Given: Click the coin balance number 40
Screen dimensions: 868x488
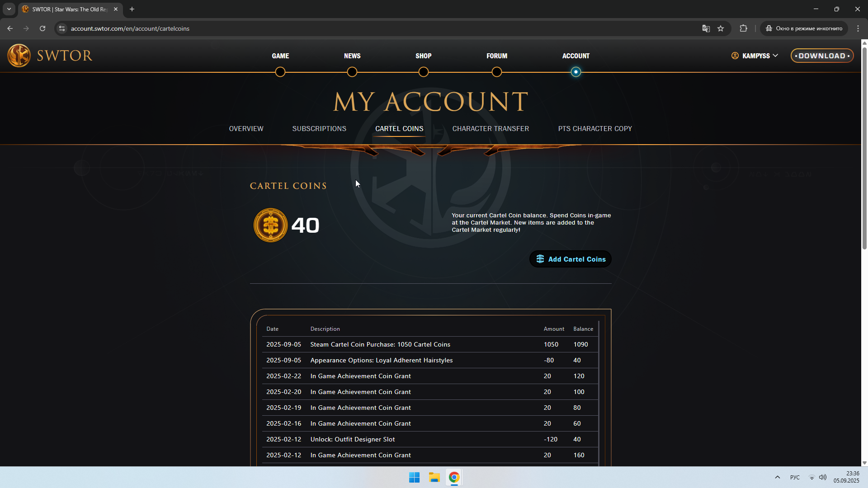Looking at the screenshot, I should 305,225.
